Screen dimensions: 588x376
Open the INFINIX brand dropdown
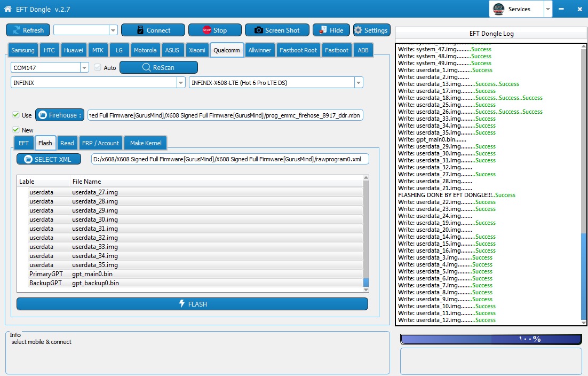tap(181, 83)
